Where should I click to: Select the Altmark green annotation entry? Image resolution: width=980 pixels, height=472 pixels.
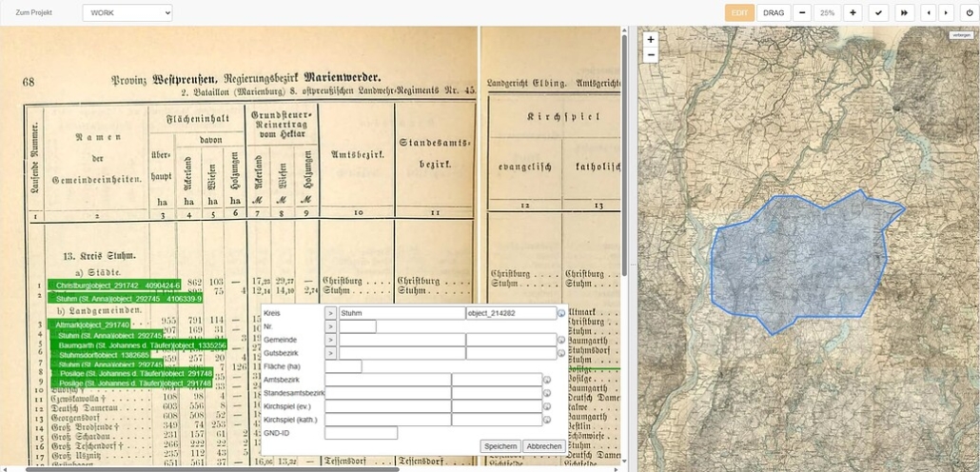pos(90,325)
